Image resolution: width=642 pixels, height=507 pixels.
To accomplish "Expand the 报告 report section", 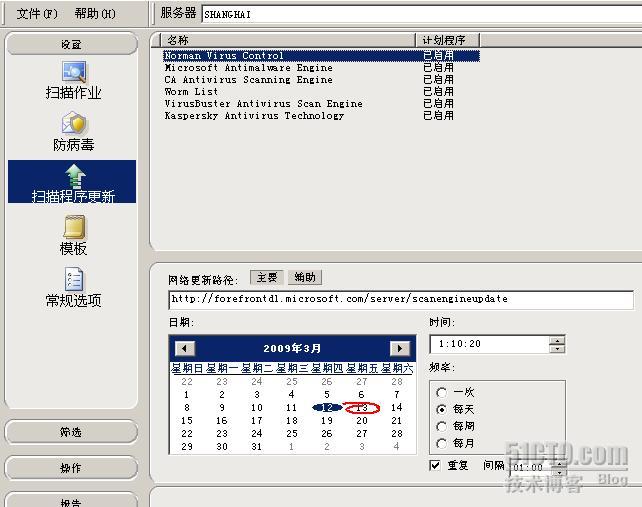I will [71, 500].
